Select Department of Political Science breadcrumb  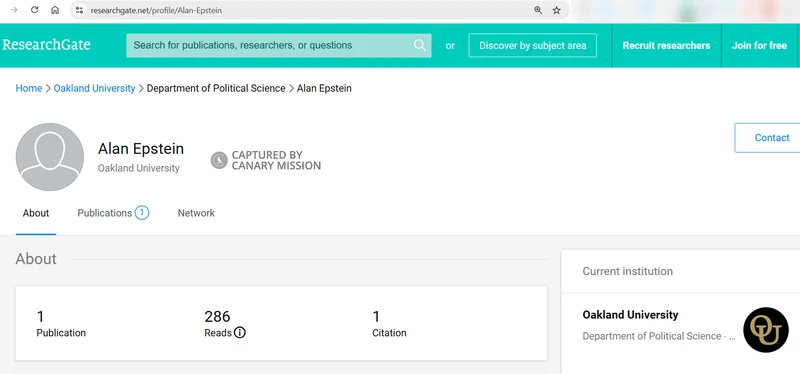216,88
